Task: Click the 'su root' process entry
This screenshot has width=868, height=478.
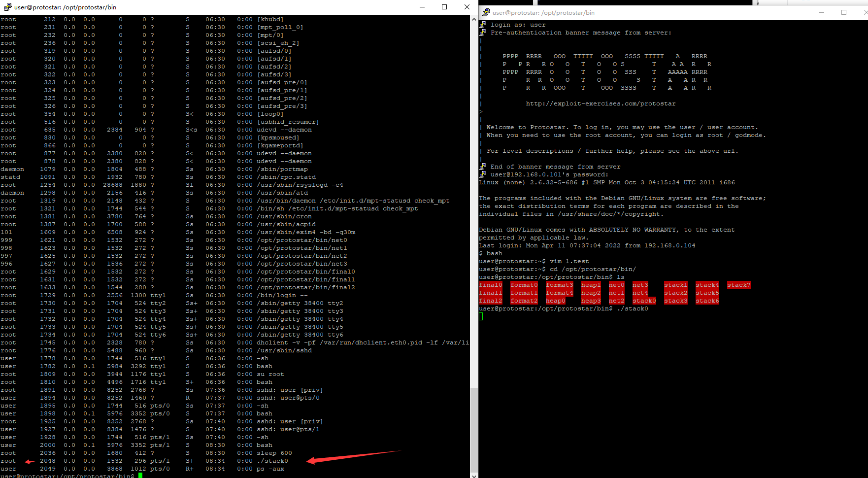Action: pos(270,374)
